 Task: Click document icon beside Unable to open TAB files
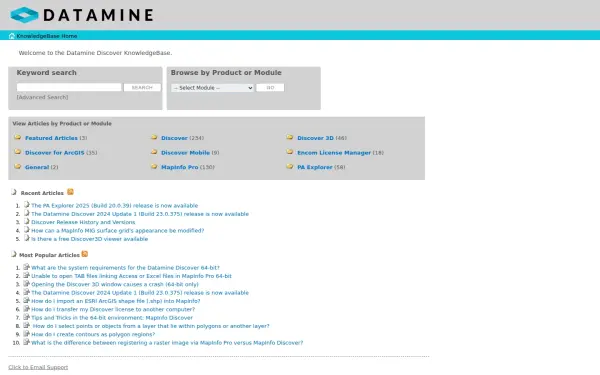pos(26,275)
